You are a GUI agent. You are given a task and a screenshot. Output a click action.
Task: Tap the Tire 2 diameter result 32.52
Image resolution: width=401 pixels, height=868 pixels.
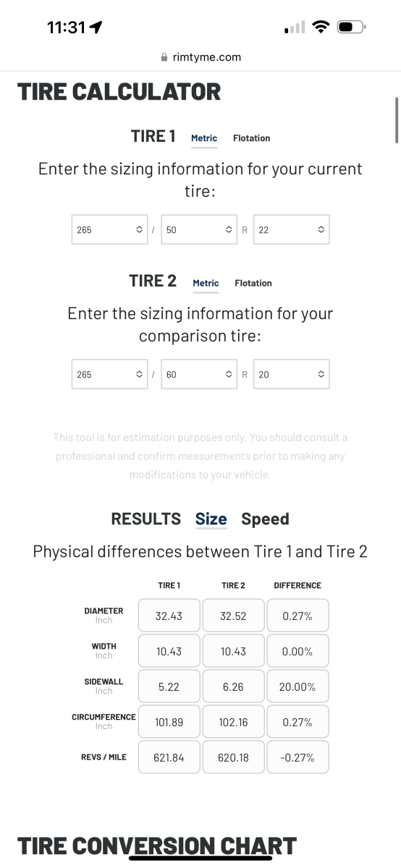(233, 616)
